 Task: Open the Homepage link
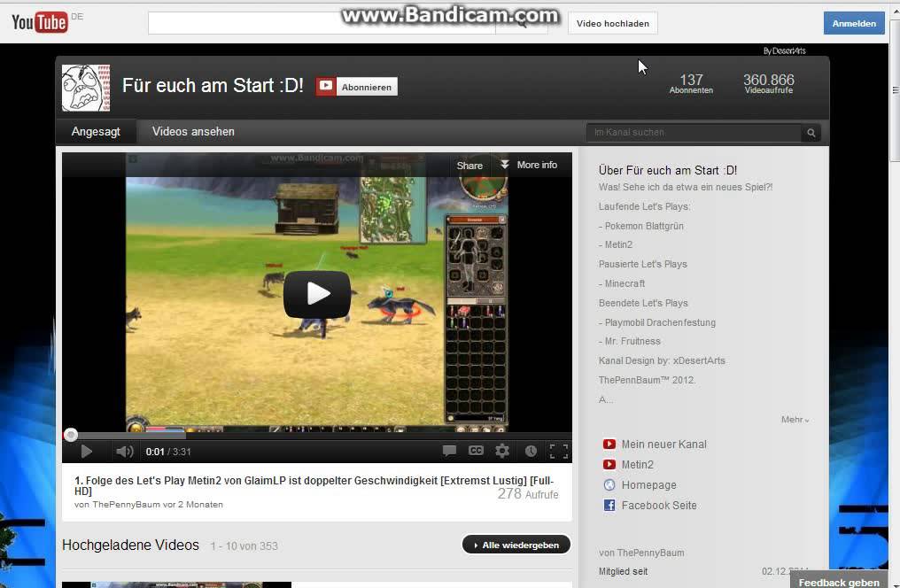click(x=648, y=484)
